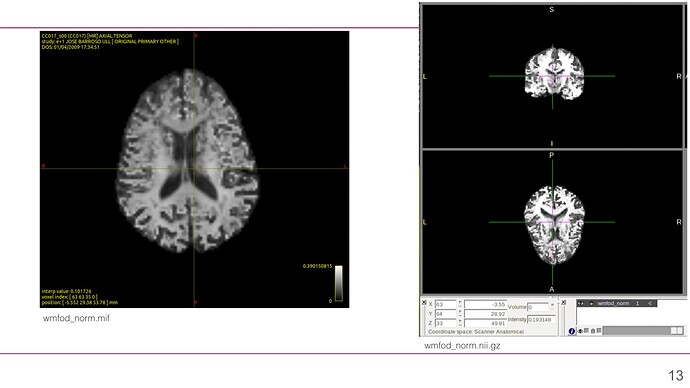Viewport: 690px width, 388px height.
Task: Toggle the bottom eye icon below layer list
Action: click(x=580, y=331)
